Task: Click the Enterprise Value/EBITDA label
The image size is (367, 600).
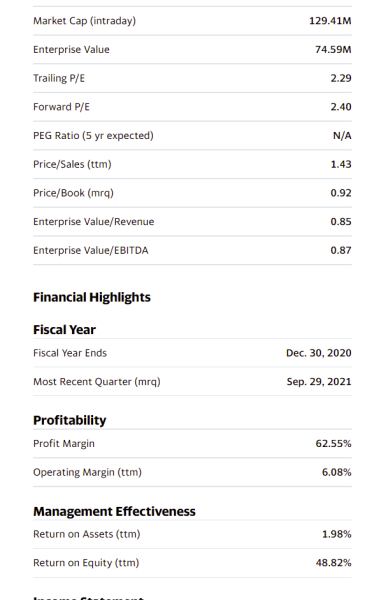Action: pos(91,250)
